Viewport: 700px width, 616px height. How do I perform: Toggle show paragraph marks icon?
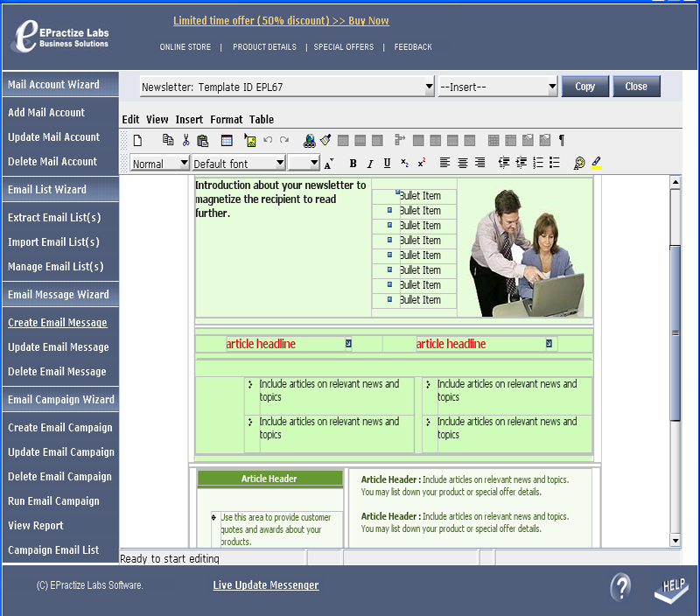562,140
